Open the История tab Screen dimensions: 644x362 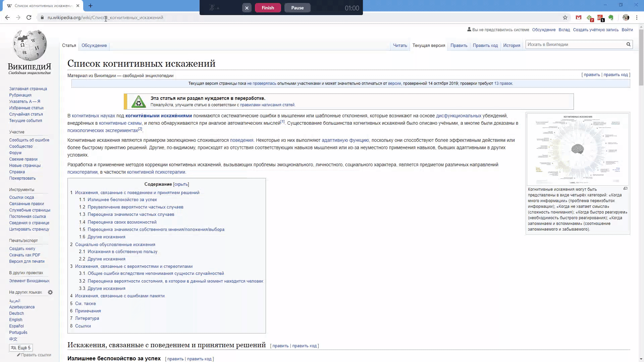512,45
